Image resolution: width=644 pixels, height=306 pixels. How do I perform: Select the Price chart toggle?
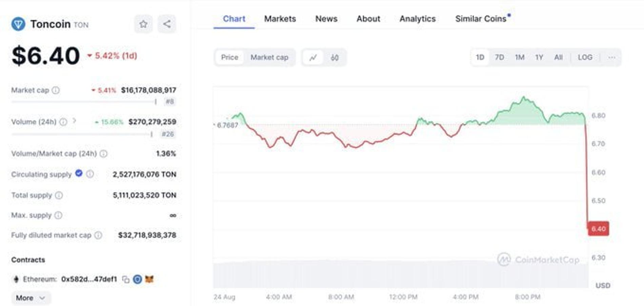pos(229,58)
